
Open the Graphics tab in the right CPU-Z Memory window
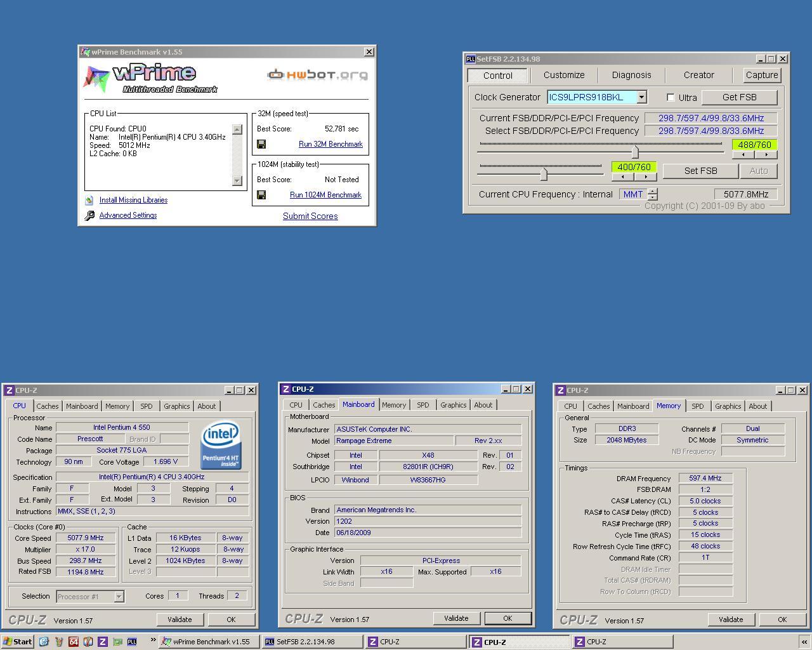[728, 406]
